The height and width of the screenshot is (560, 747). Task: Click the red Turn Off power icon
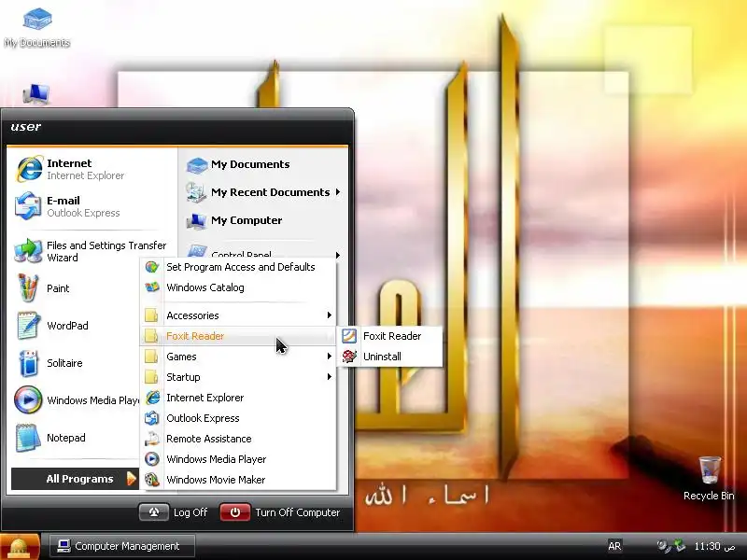[x=235, y=512]
